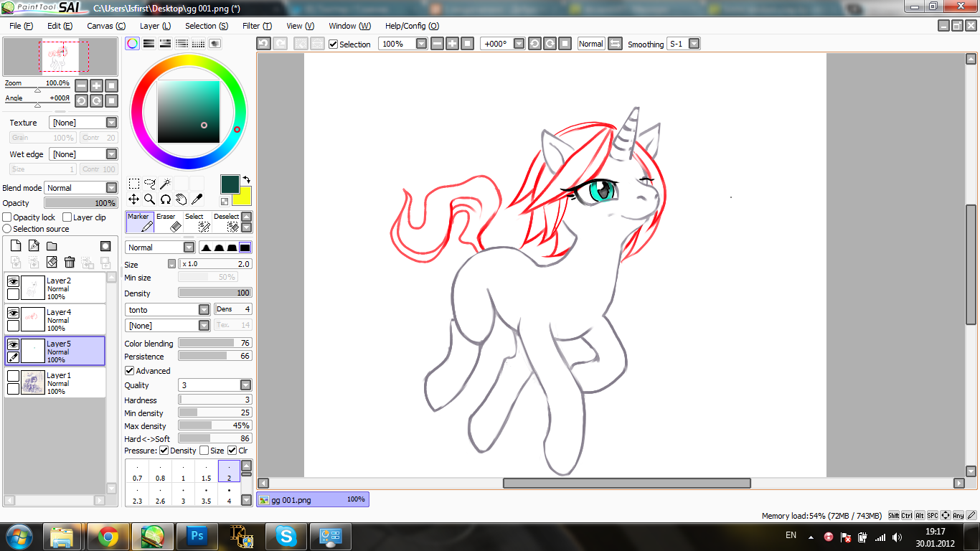Select the lasso selection tool
This screenshot has height=551, width=980.
coord(150,184)
